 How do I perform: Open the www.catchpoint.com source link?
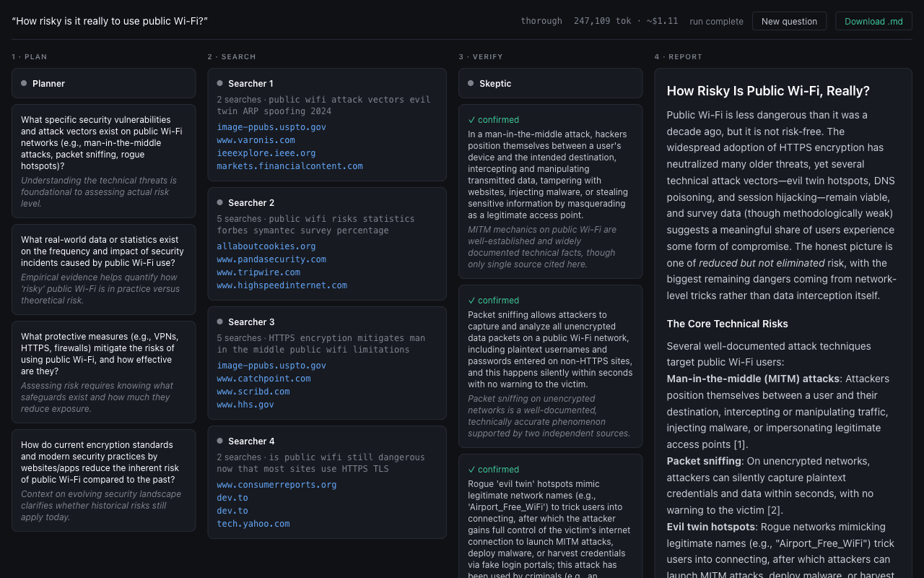[263, 379]
